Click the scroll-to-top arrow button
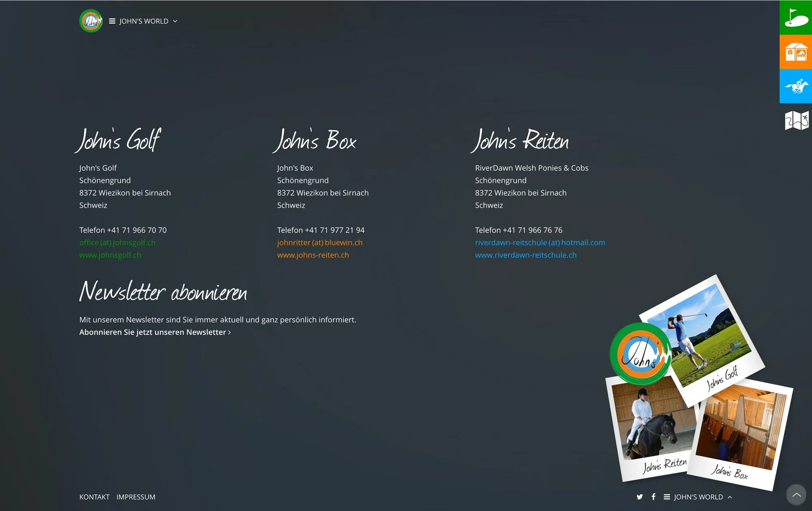This screenshot has height=511, width=812. pyautogui.click(x=796, y=494)
